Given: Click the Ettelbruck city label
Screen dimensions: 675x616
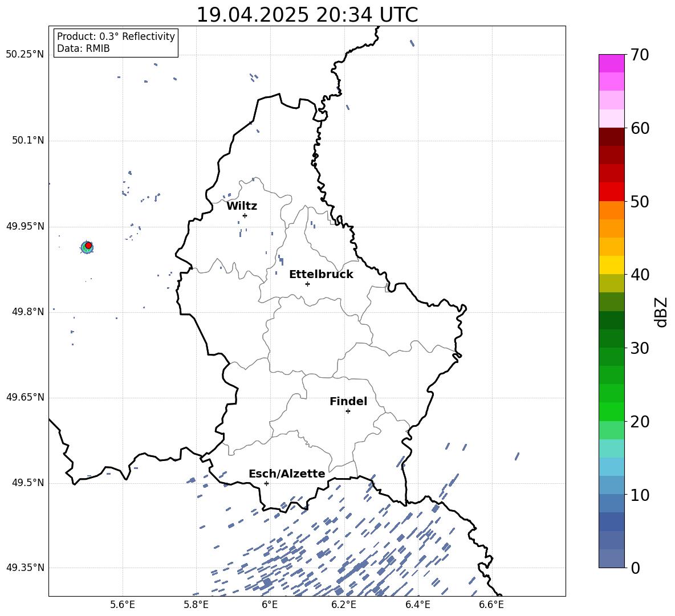Looking at the screenshot, I should click(321, 275).
